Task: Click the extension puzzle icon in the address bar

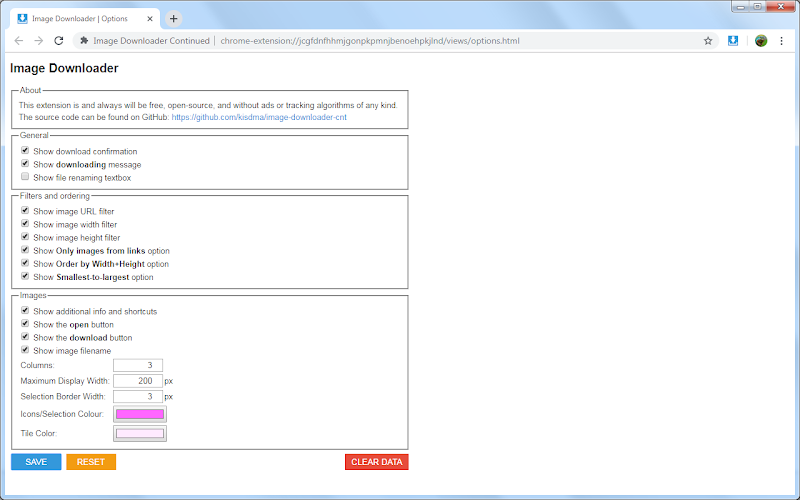Action: pos(84,41)
